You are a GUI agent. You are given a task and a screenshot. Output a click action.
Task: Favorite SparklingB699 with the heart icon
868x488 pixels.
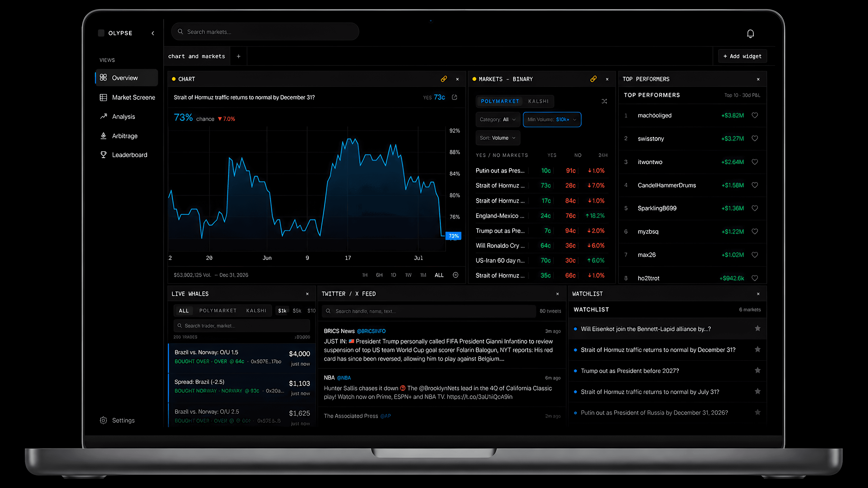click(755, 208)
